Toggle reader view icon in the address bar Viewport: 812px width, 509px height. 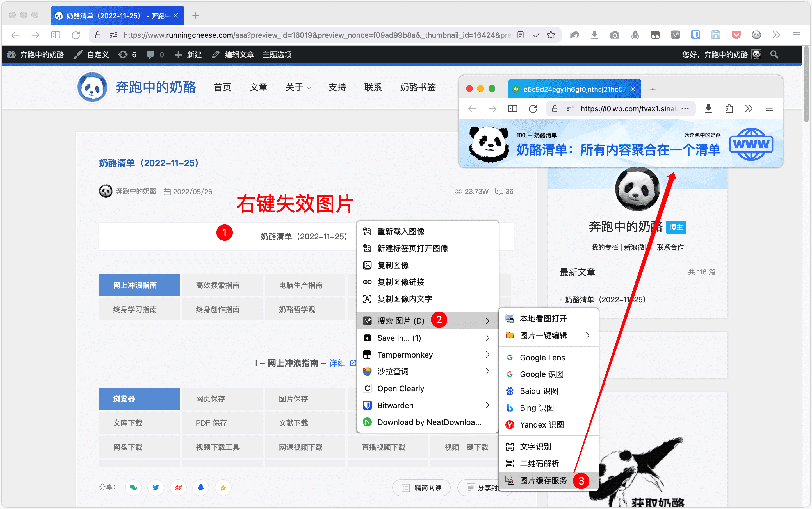pos(520,35)
